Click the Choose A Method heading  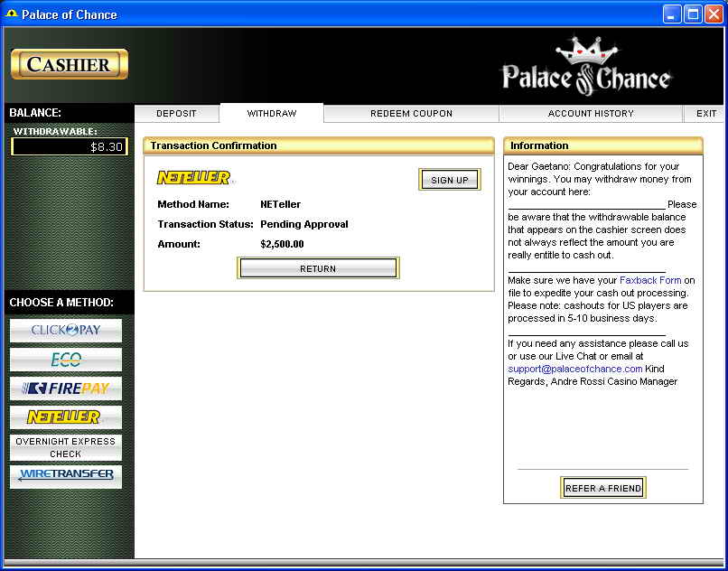[x=61, y=303]
